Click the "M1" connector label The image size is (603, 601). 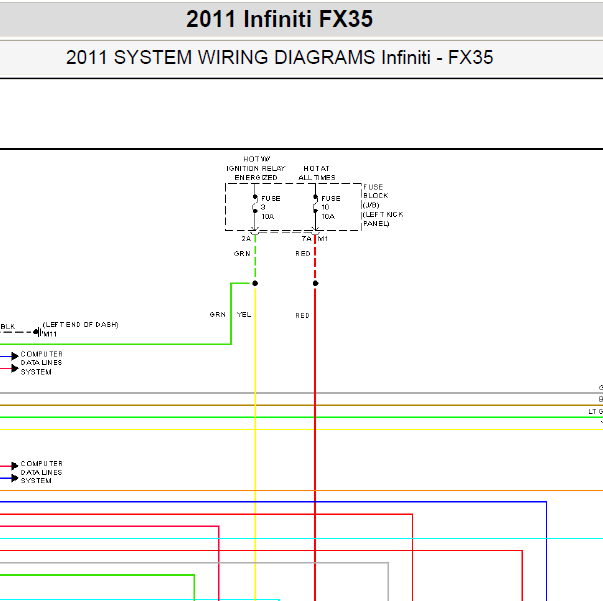[x=323, y=239]
